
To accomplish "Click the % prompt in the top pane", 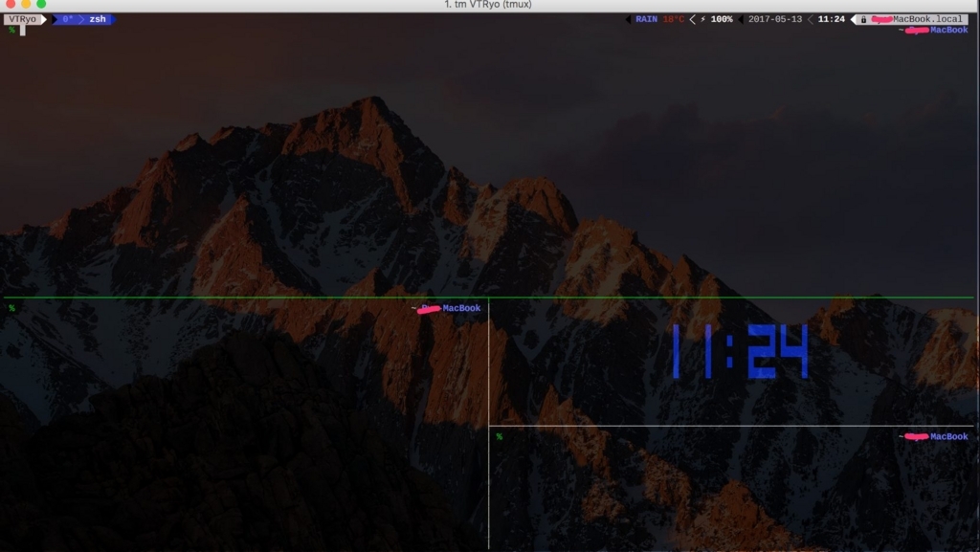I will point(11,30).
